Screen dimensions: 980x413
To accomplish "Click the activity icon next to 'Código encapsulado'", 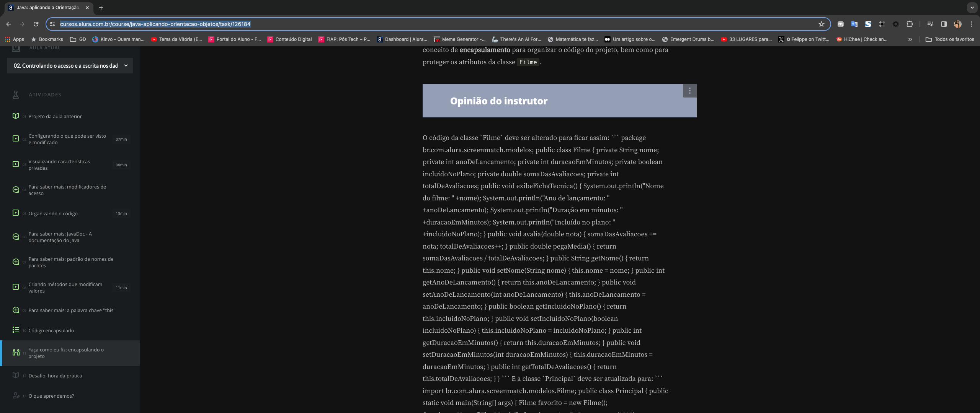I will click(x=16, y=330).
